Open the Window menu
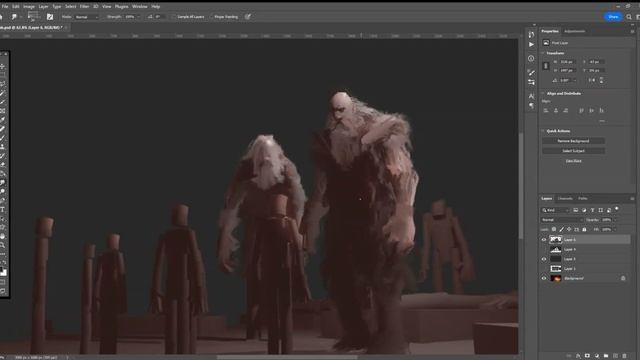This screenshot has width=640, height=360. click(140, 7)
